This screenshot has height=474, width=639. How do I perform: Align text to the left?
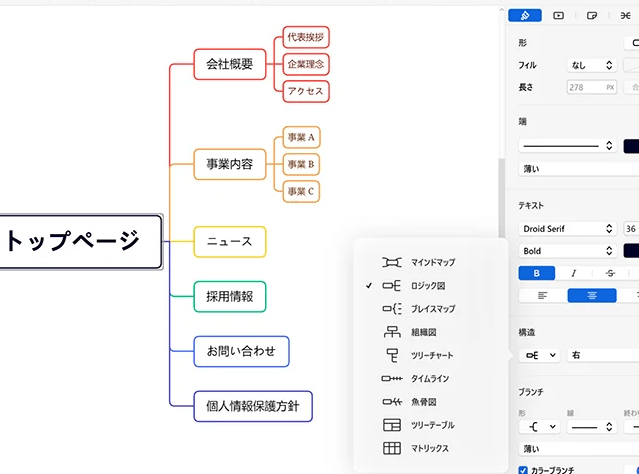click(542, 295)
